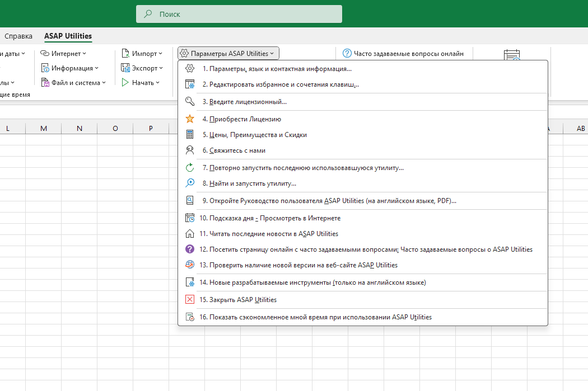Image resolution: width=588 pixels, height=391 pixels.
Task: Select column P header
Action: [x=151, y=129]
